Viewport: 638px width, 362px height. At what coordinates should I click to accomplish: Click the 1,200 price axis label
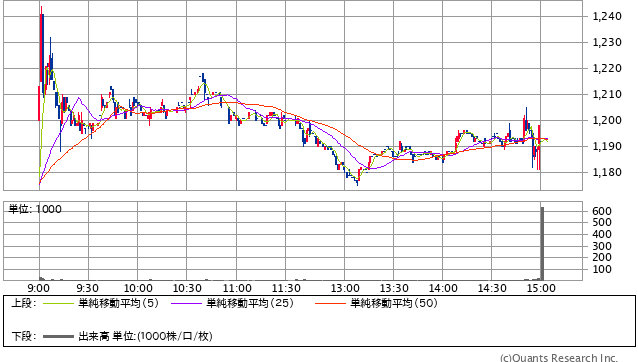point(607,120)
